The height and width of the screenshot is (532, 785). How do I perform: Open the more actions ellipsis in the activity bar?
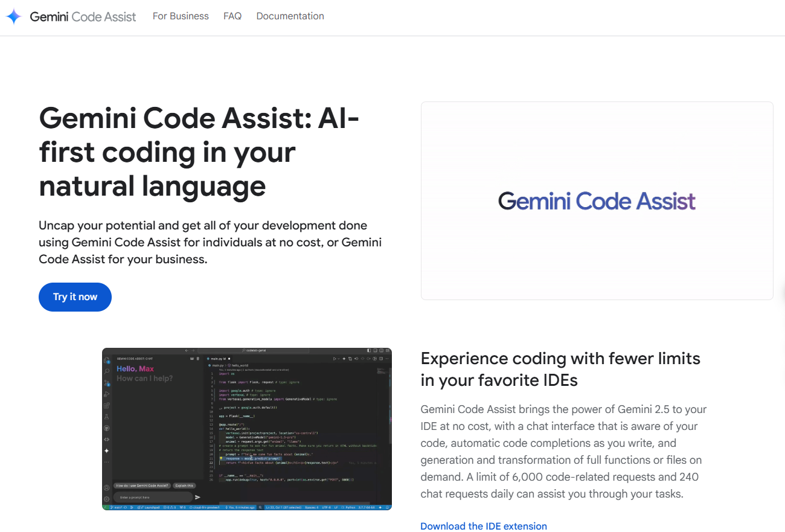pyautogui.click(x=106, y=462)
